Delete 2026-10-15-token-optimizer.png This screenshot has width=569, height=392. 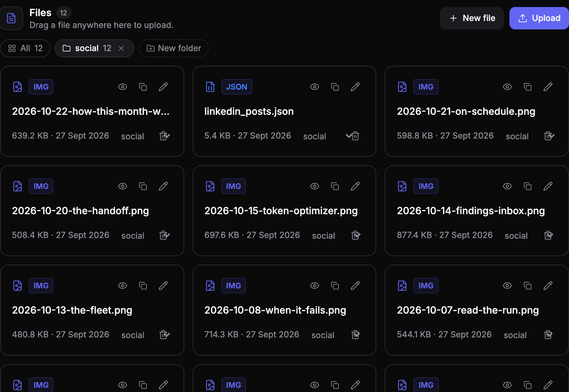(356, 235)
